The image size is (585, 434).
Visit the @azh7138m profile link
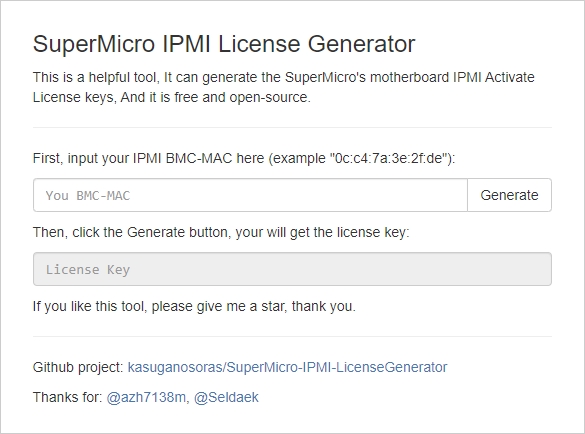pos(146,397)
